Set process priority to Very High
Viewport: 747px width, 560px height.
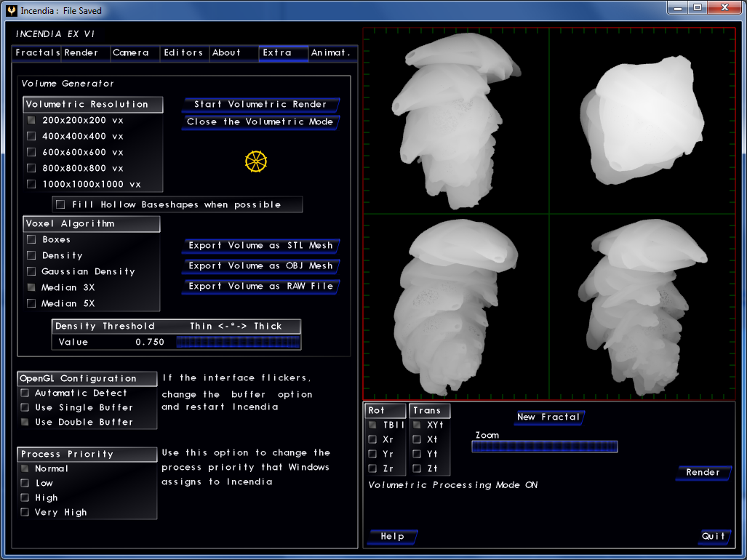click(x=25, y=512)
